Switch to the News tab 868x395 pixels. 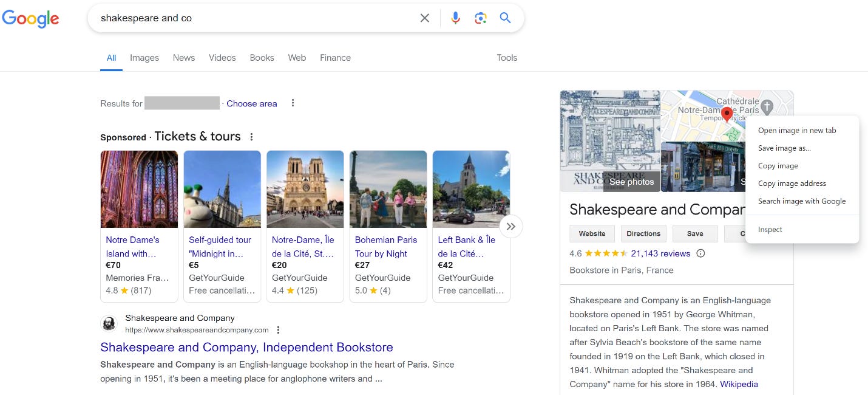click(184, 58)
